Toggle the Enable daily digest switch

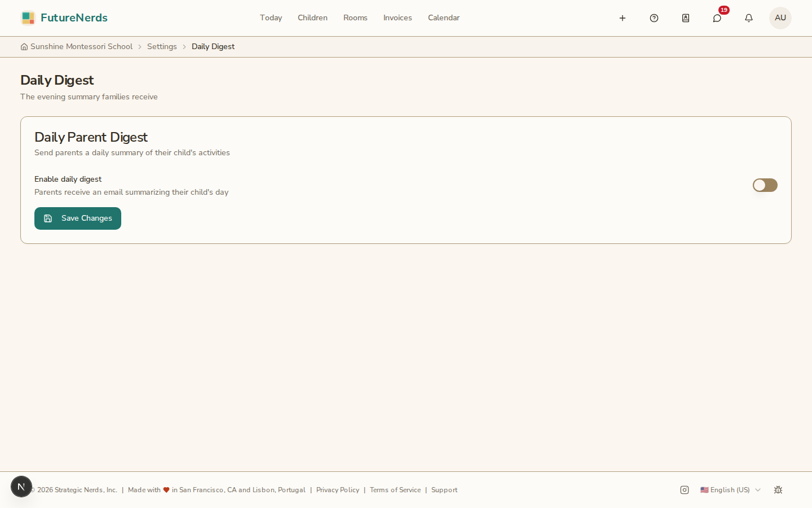[x=765, y=185]
